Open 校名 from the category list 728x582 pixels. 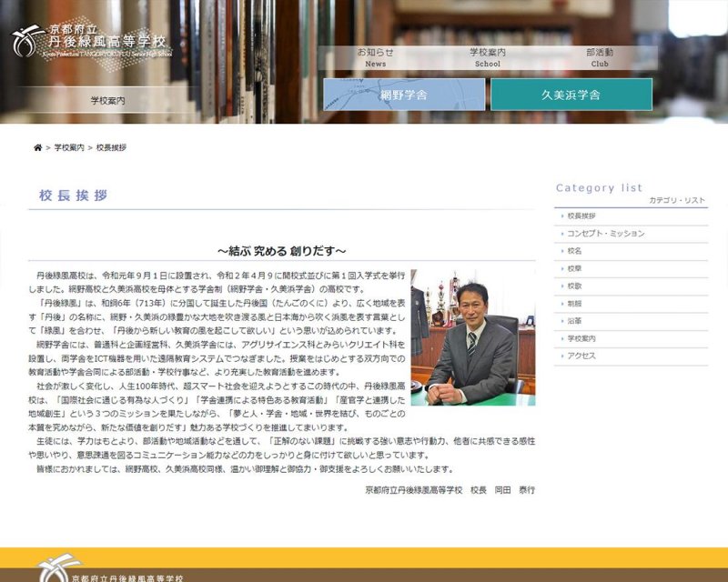pos(575,251)
